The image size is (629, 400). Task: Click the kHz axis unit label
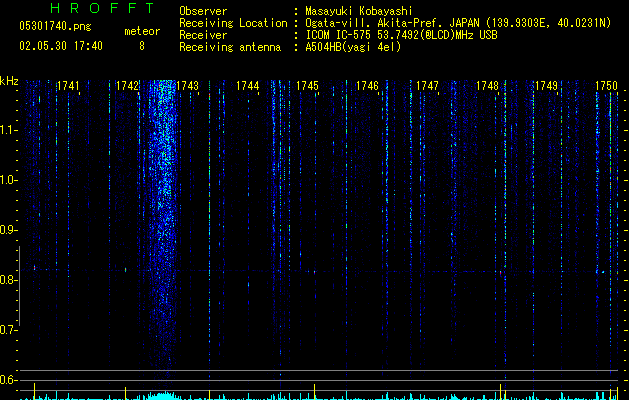(9, 81)
